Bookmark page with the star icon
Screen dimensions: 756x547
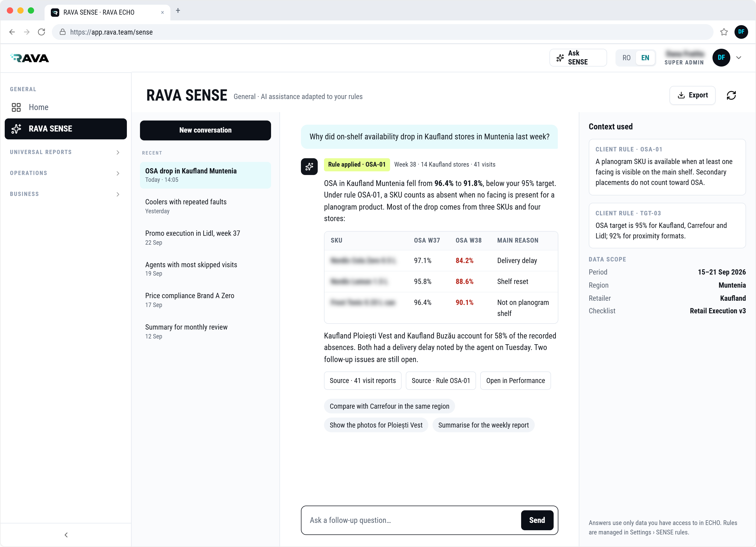[x=724, y=32]
